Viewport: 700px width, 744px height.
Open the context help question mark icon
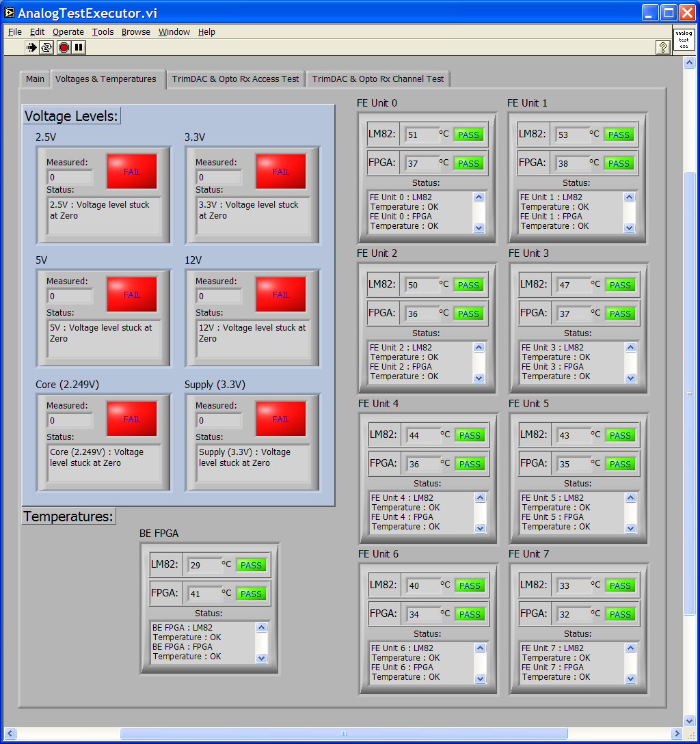point(662,47)
